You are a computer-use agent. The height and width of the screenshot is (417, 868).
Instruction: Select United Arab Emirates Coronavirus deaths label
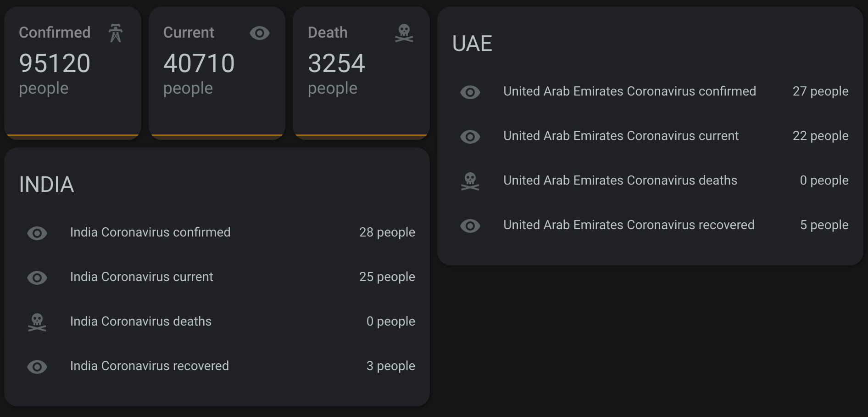pos(620,180)
